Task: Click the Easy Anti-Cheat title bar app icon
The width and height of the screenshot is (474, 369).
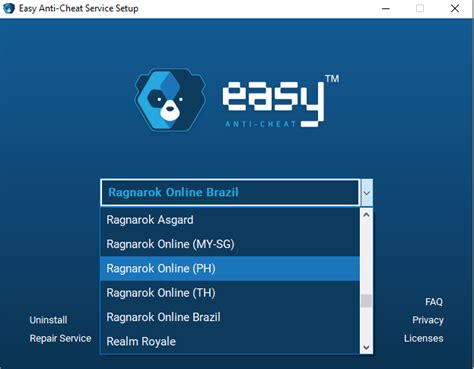Action: point(9,8)
